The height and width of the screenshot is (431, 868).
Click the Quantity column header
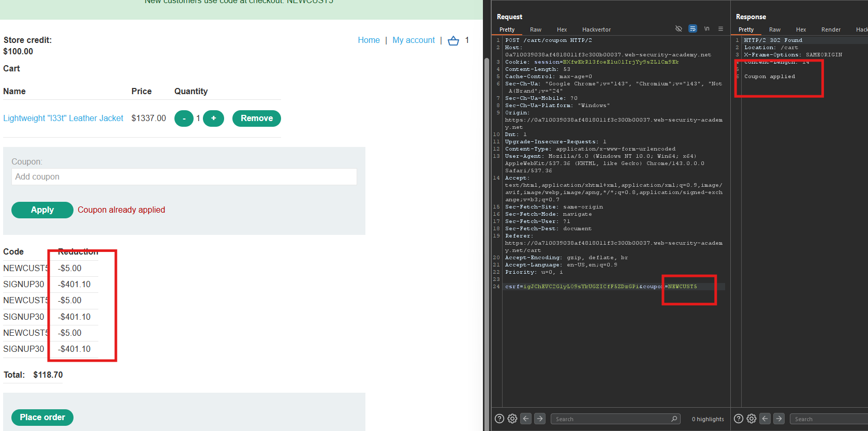tap(191, 92)
